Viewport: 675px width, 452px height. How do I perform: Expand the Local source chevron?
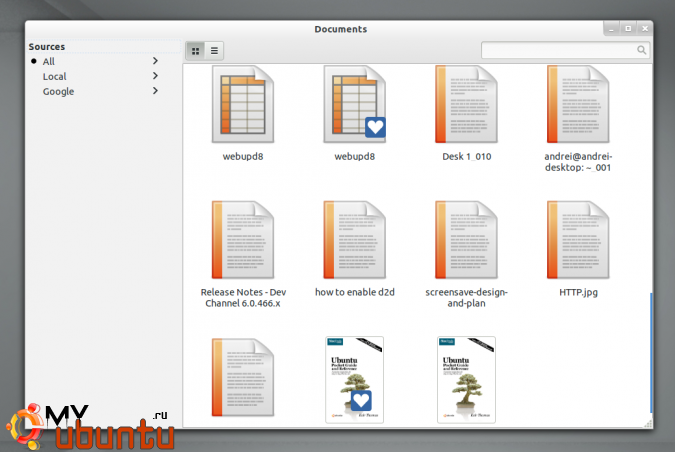pos(155,76)
